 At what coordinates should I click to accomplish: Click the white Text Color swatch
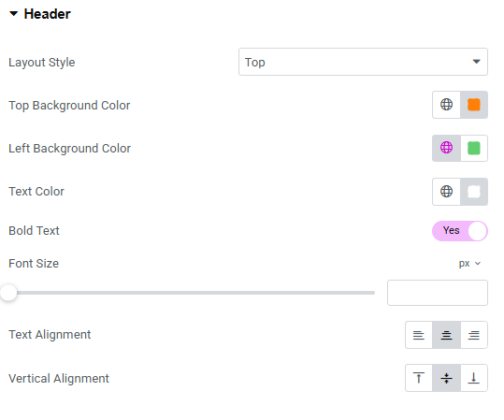coord(474,192)
